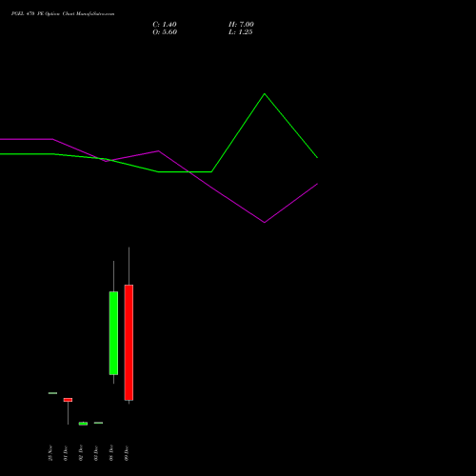This screenshot has height=476, width=476.
Task: Click the 08 Dec date axis label
Action: [x=111, y=453]
